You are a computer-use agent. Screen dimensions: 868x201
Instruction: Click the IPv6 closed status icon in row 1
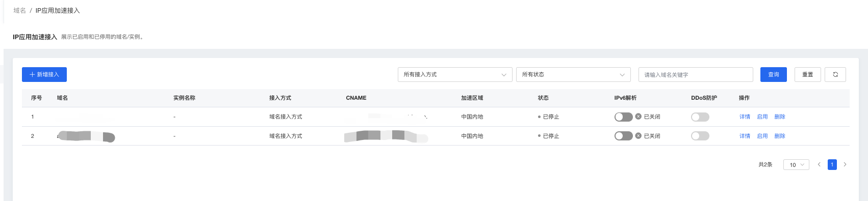638,117
